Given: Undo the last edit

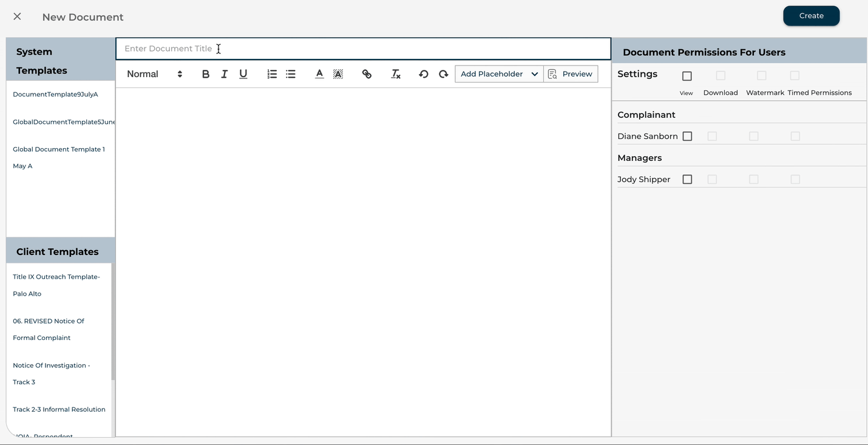Looking at the screenshot, I should point(424,74).
